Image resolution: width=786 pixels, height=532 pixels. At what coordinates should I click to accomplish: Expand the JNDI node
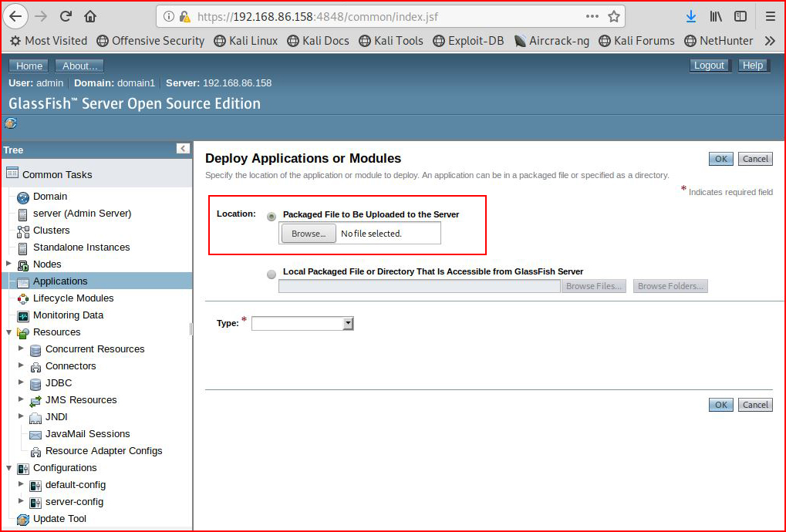pos(21,416)
